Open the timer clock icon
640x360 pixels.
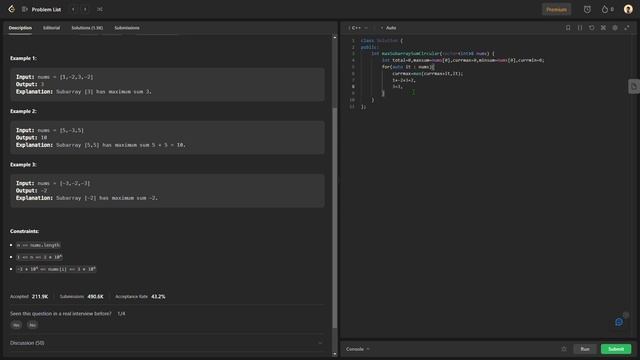[587, 9]
